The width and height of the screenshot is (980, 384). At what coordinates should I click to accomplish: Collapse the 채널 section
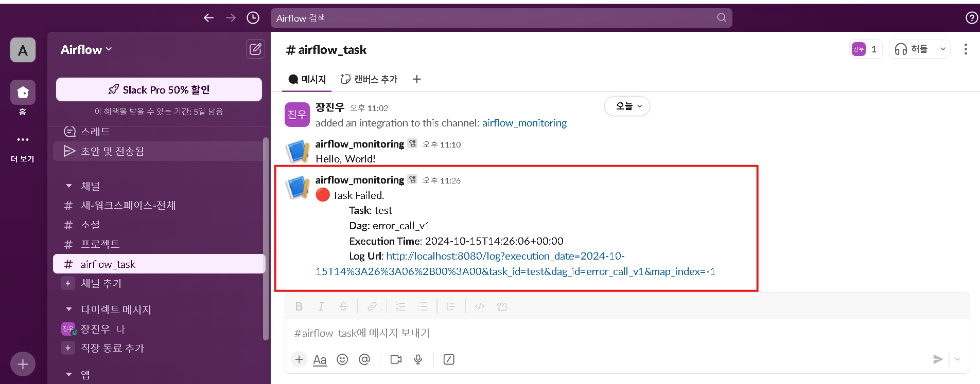pyautogui.click(x=69, y=186)
